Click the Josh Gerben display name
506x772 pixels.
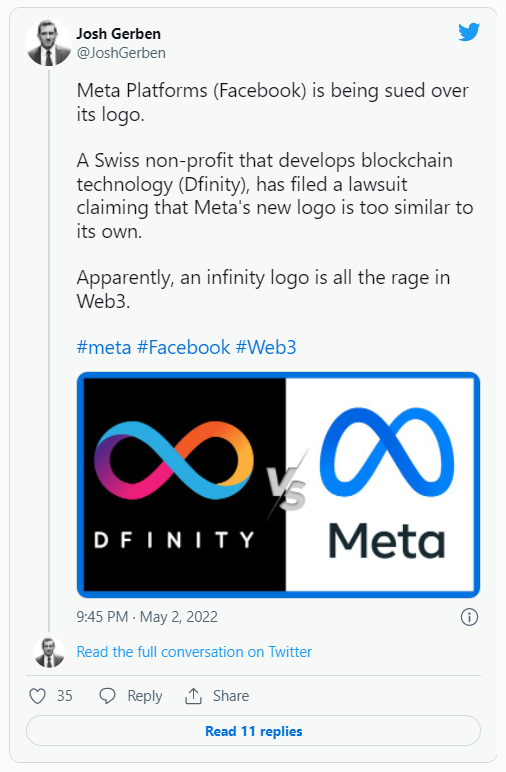point(119,34)
